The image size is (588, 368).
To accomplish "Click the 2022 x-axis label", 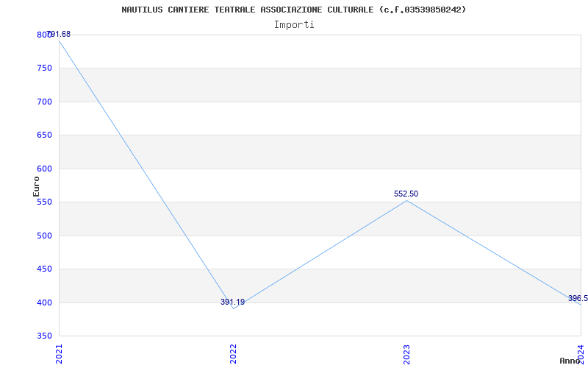I will [233, 354].
